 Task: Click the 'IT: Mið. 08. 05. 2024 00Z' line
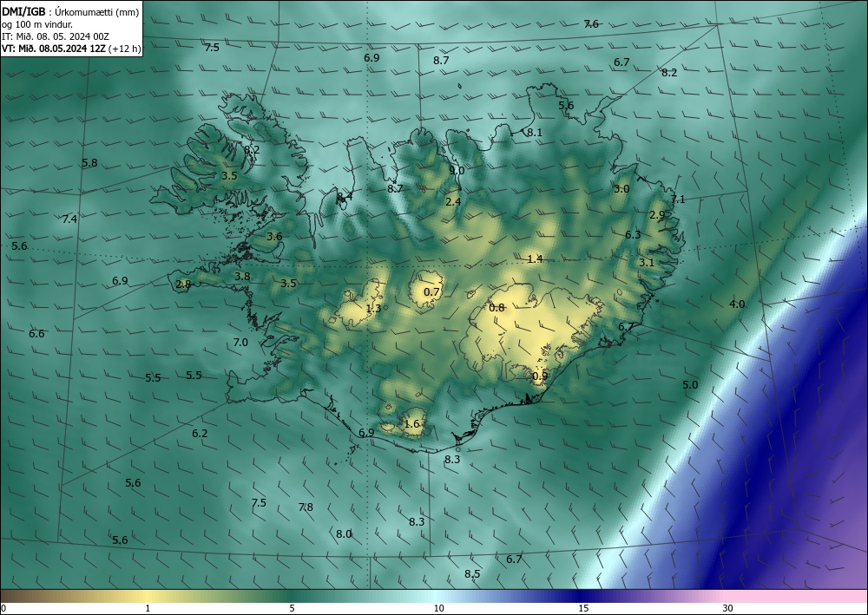(x=56, y=36)
